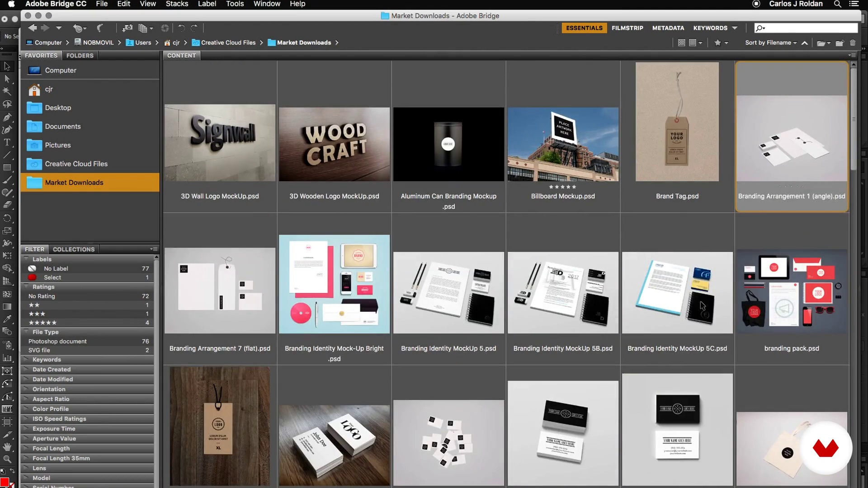Select the Rectangle tool in Illustrator toolbar
868x488 pixels.
point(7,167)
